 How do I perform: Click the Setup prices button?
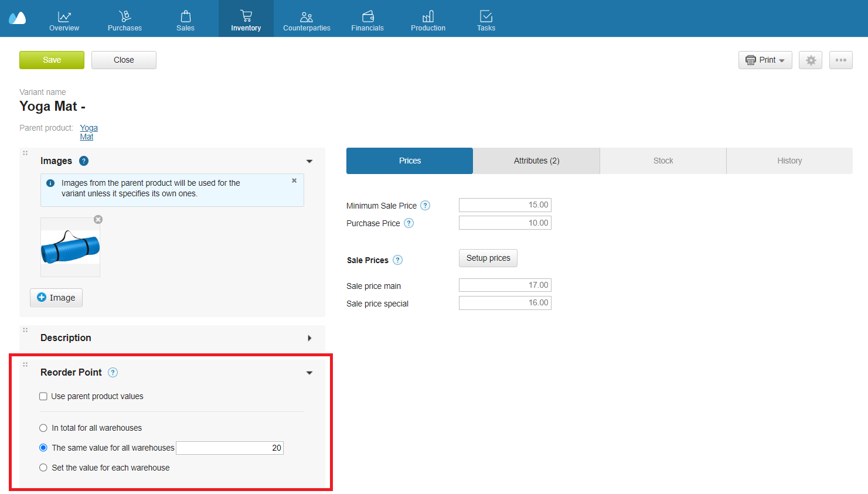point(488,258)
